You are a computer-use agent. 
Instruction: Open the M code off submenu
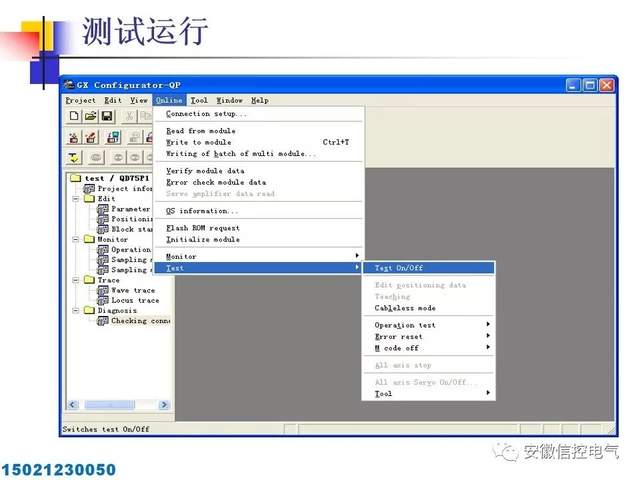[x=429, y=348]
